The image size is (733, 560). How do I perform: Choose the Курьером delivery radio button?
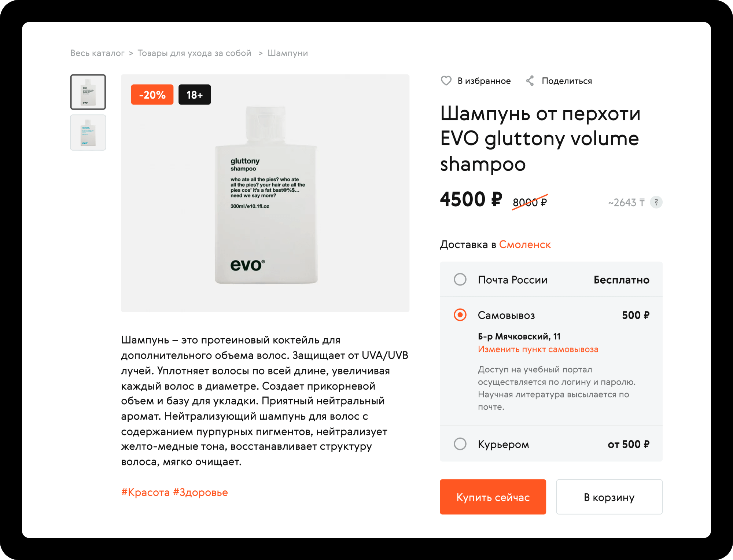click(460, 444)
